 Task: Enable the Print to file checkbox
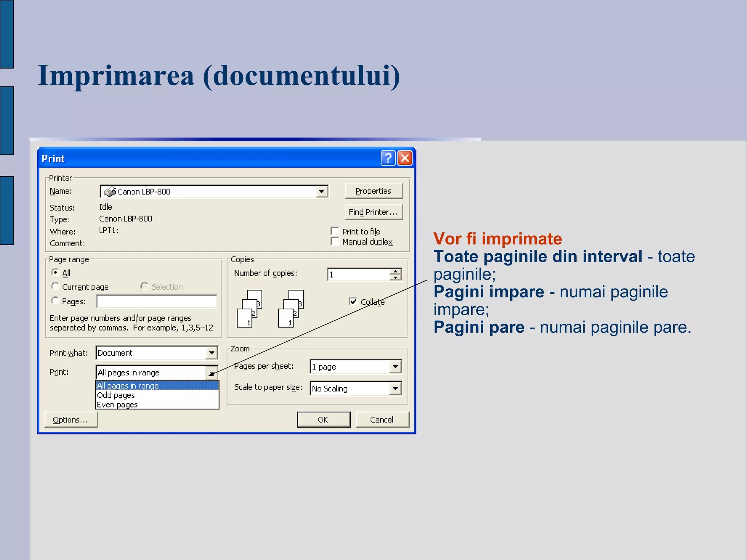click(x=335, y=231)
